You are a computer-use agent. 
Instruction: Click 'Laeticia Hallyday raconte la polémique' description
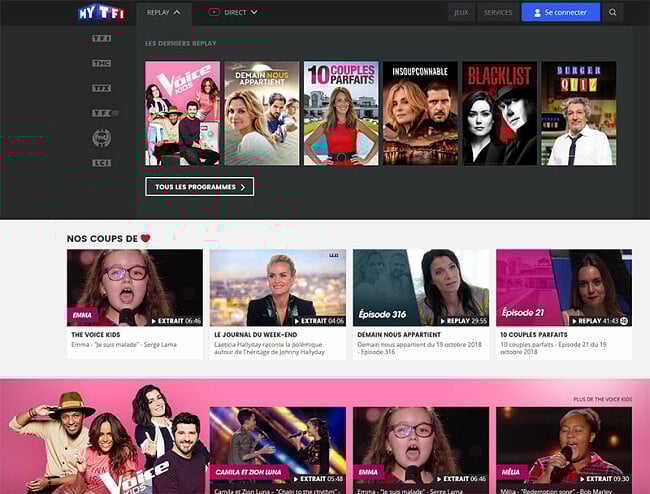[x=269, y=348]
